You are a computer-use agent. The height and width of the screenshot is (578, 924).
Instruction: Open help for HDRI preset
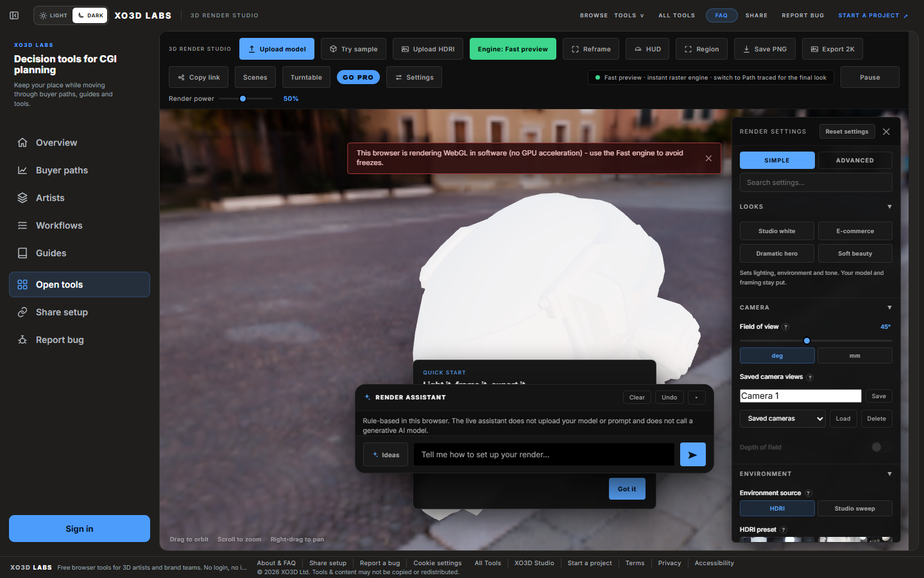pyautogui.click(x=783, y=530)
